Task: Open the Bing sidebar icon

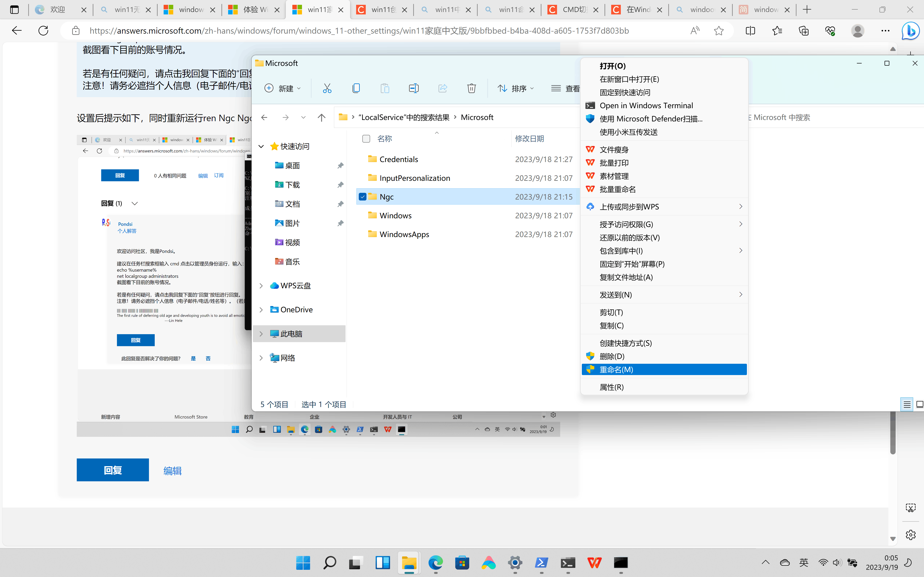Action: pyautogui.click(x=910, y=31)
